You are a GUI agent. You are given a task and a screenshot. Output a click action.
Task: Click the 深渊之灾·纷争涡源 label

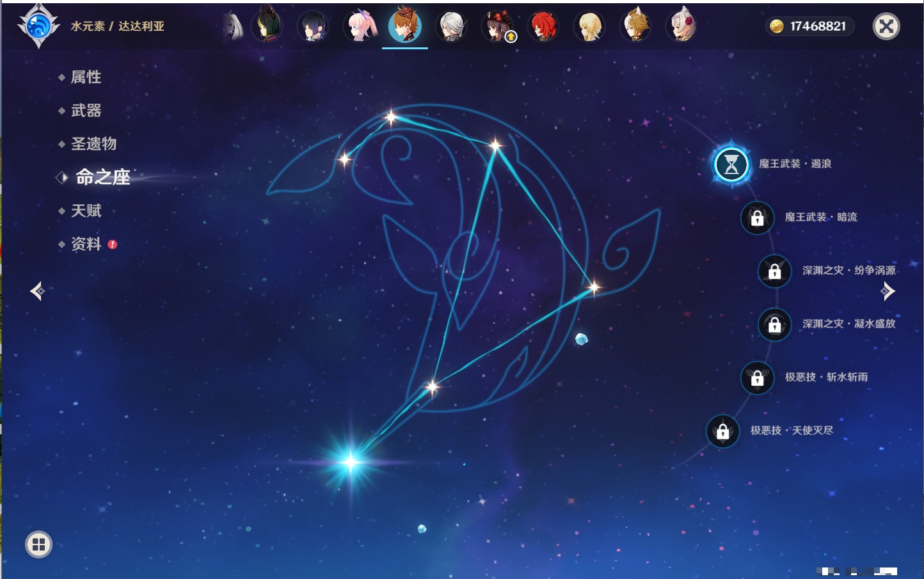849,270
